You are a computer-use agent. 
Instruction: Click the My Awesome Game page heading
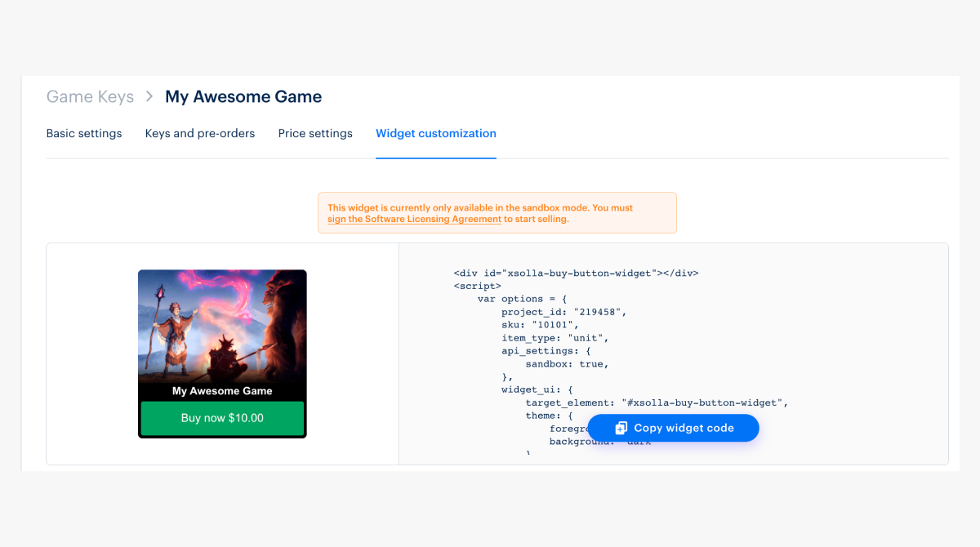pyautogui.click(x=243, y=96)
